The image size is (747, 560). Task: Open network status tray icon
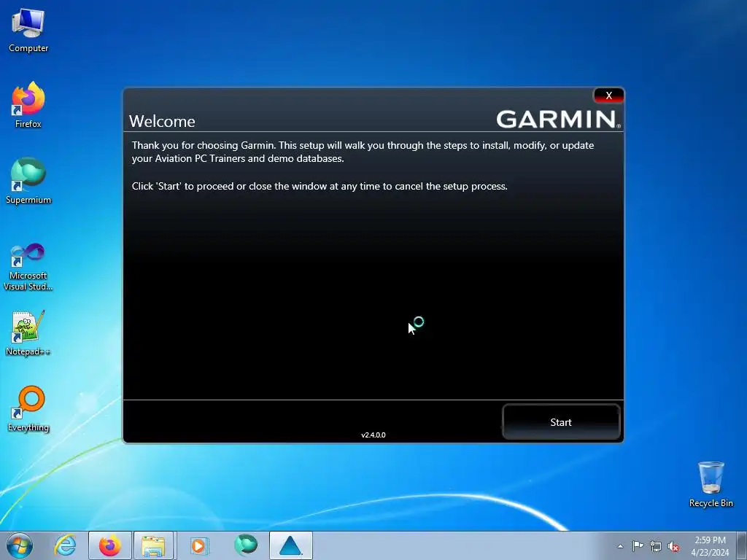(656, 546)
